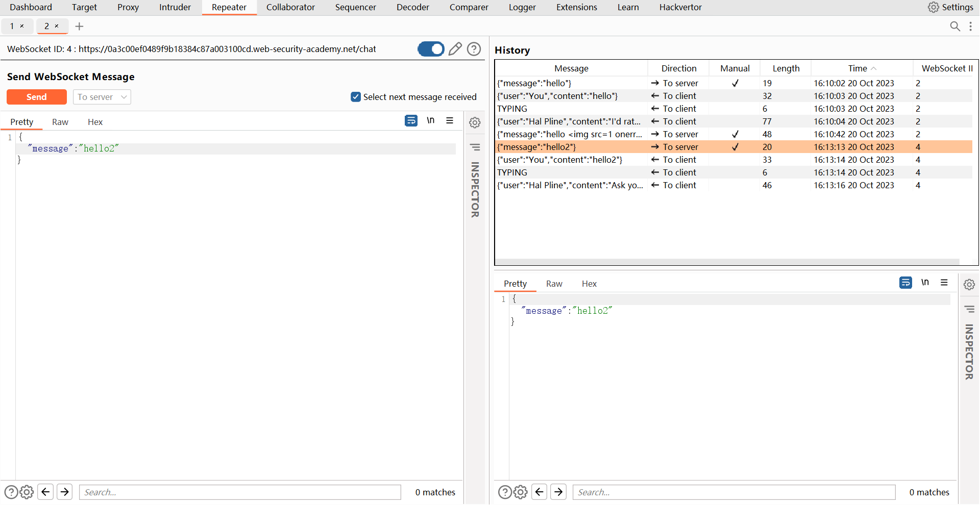
Task: Show non-printable characters in the message editor
Action: point(431,121)
